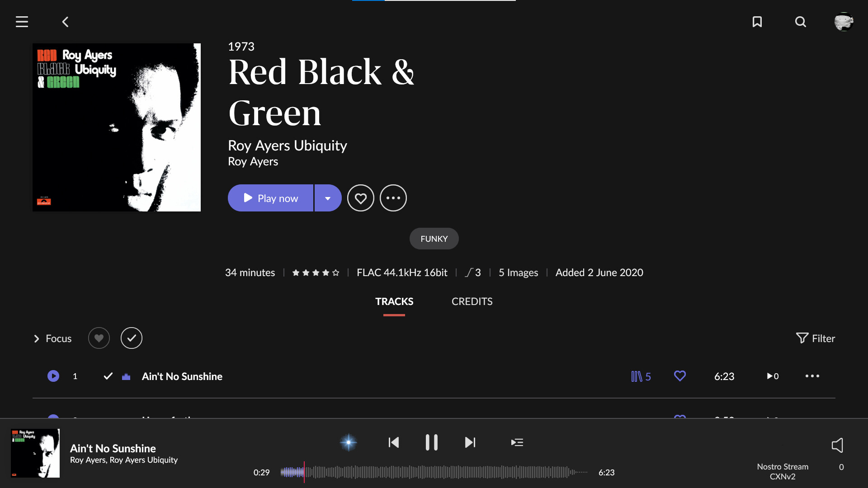Click the 6:23 duration of track 1
The width and height of the screenshot is (868, 488).
point(724,376)
